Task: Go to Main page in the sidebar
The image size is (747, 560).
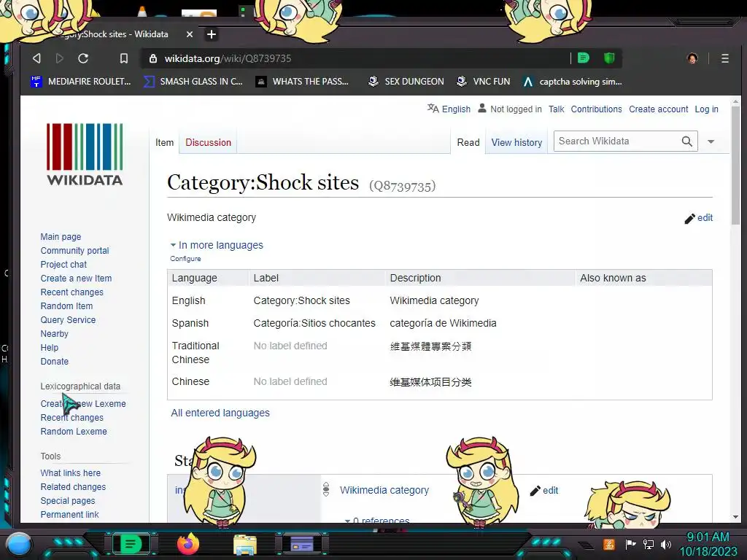Action: [x=61, y=237]
